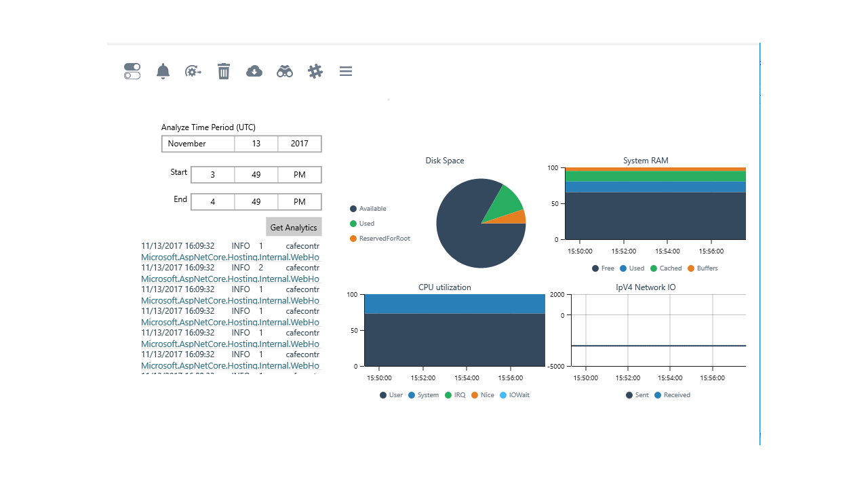The height and width of the screenshot is (488, 868).
Task: Toggle Sent legend in Network IO
Action: 637,395
